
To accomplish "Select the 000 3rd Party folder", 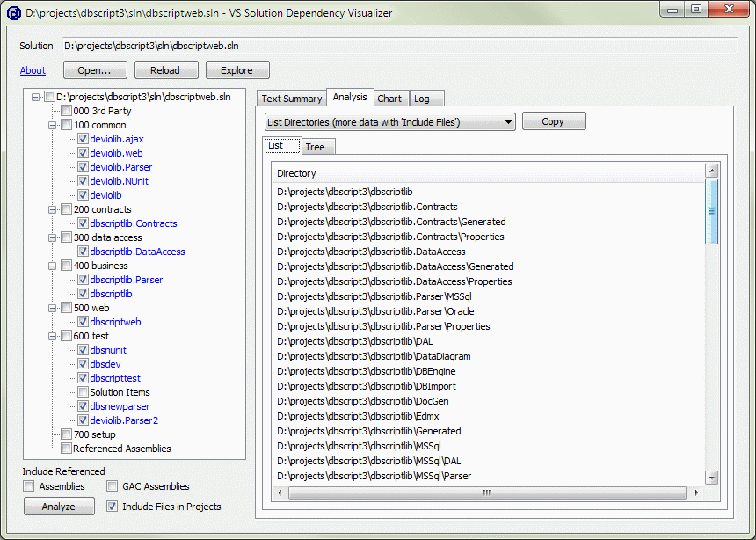I will [102, 111].
